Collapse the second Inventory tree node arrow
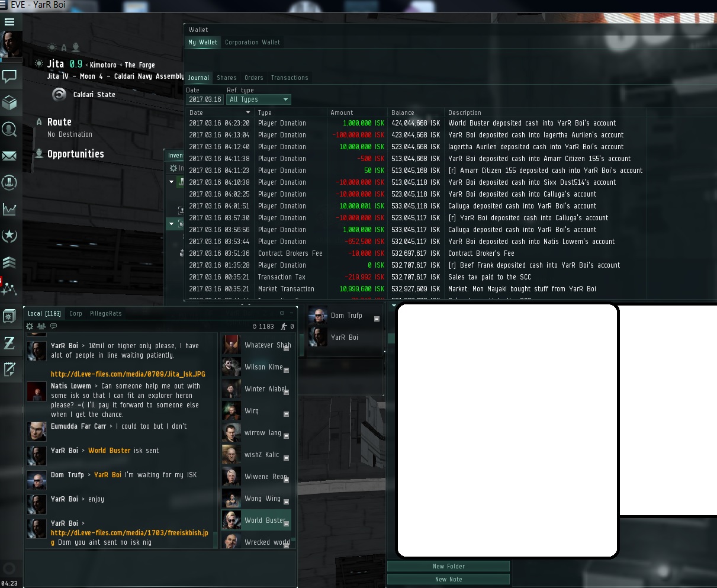717x588 pixels. click(x=172, y=224)
